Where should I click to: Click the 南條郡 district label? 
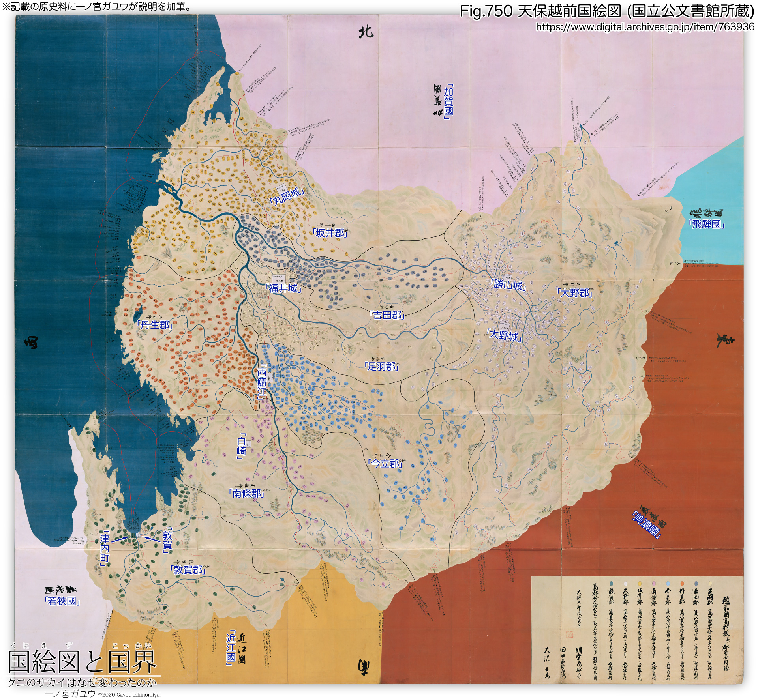pyautogui.click(x=246, y=493)
